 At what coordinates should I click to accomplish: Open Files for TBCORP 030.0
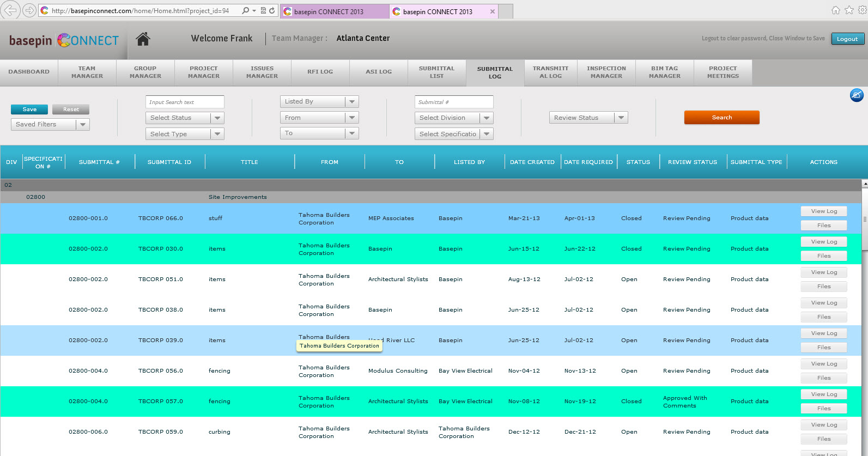(824, 256)
